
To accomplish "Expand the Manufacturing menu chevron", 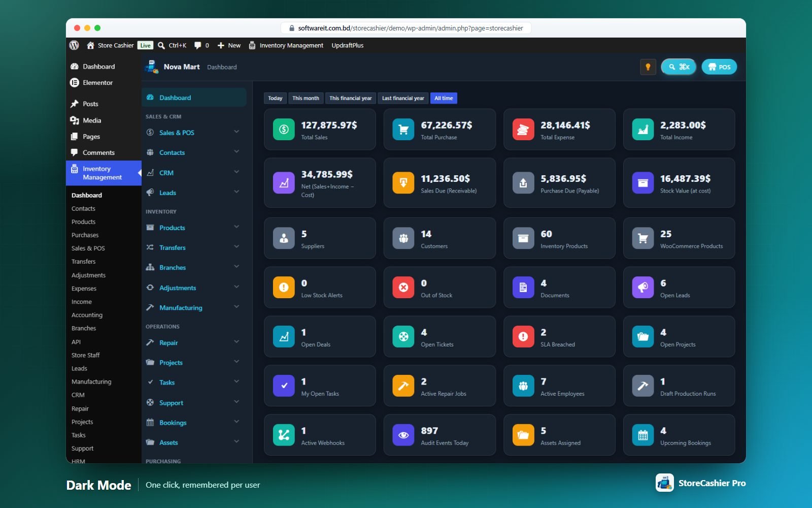I will [236, 307].
